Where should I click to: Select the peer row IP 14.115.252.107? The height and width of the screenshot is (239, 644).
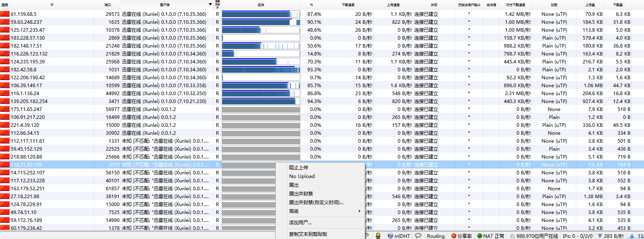click(28, 172)
